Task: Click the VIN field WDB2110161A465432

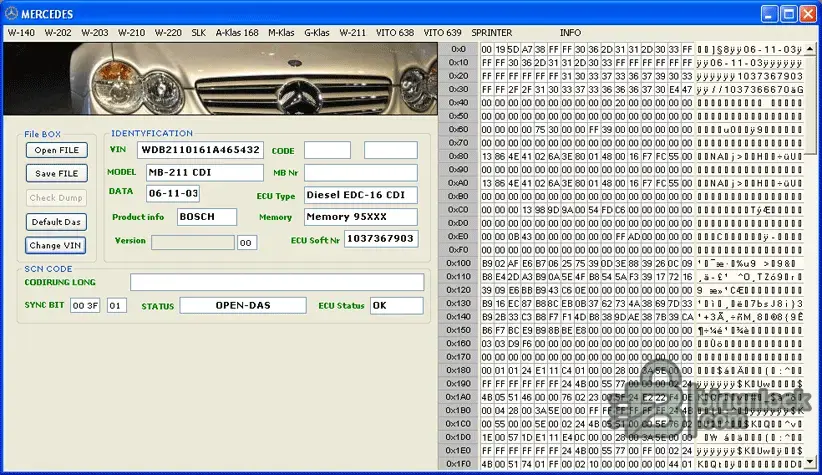Action: point(200,150)
